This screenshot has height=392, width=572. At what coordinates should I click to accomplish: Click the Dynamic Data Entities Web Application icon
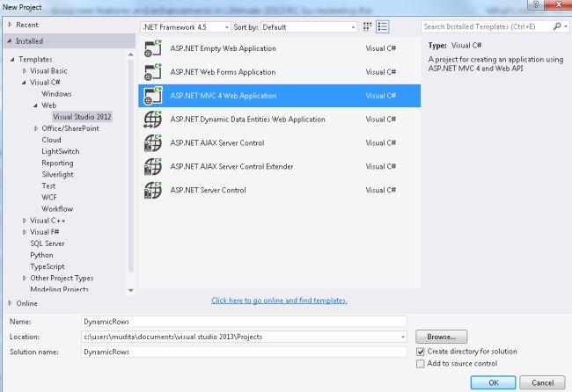click(x=152, y=120)
